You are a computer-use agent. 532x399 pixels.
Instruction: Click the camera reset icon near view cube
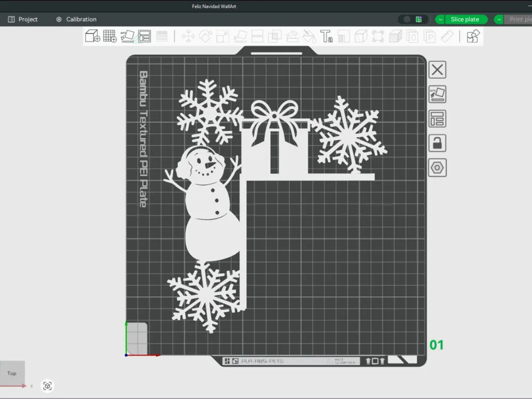point(47,386)
